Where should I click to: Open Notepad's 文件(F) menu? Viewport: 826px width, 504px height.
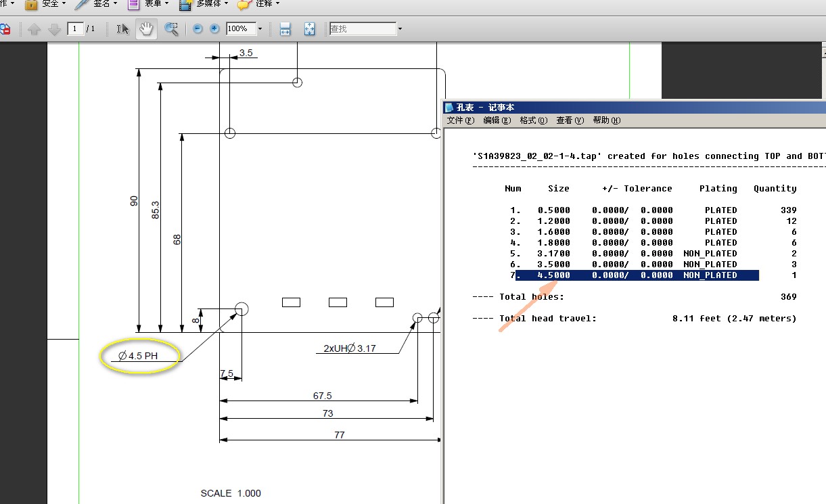460,120
